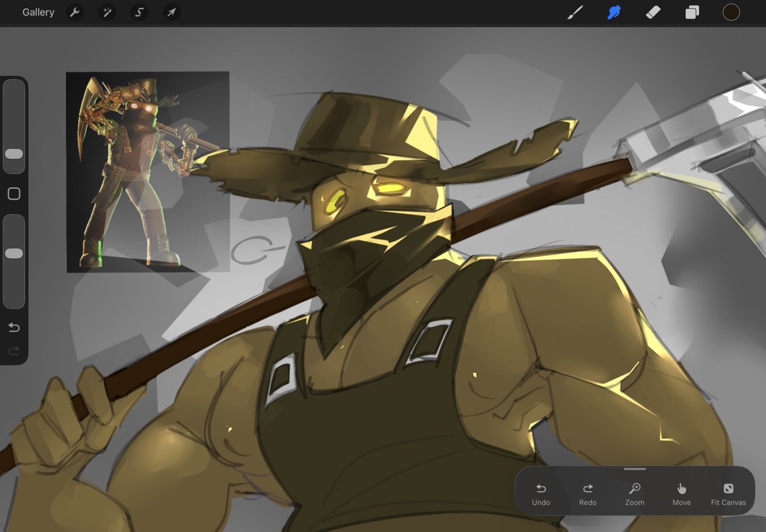The width and height of the screenshot is (766, 532).
Task: Open the Adjustments magic wand menu
Action: coord(107,12)
